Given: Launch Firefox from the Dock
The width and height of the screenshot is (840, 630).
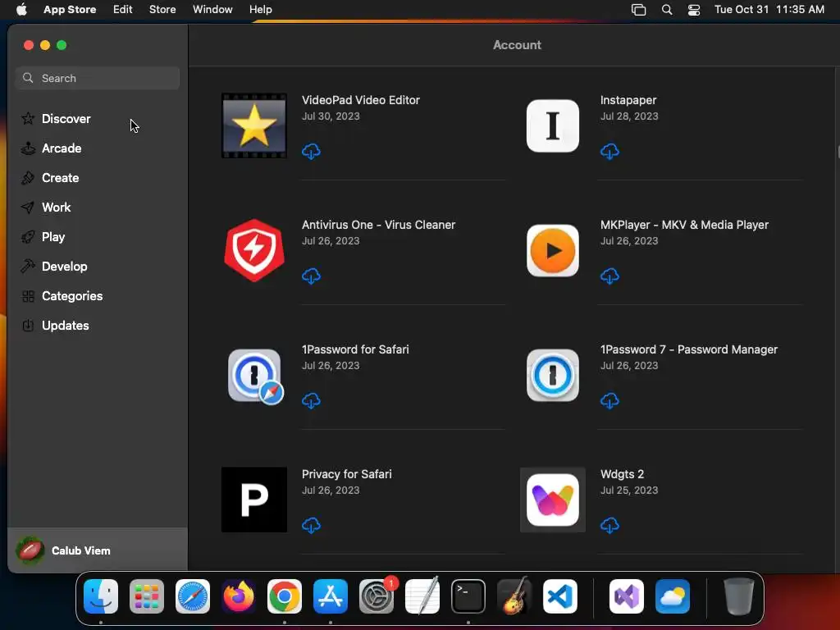Looking at the screenshot, I should tap(239, 596).
